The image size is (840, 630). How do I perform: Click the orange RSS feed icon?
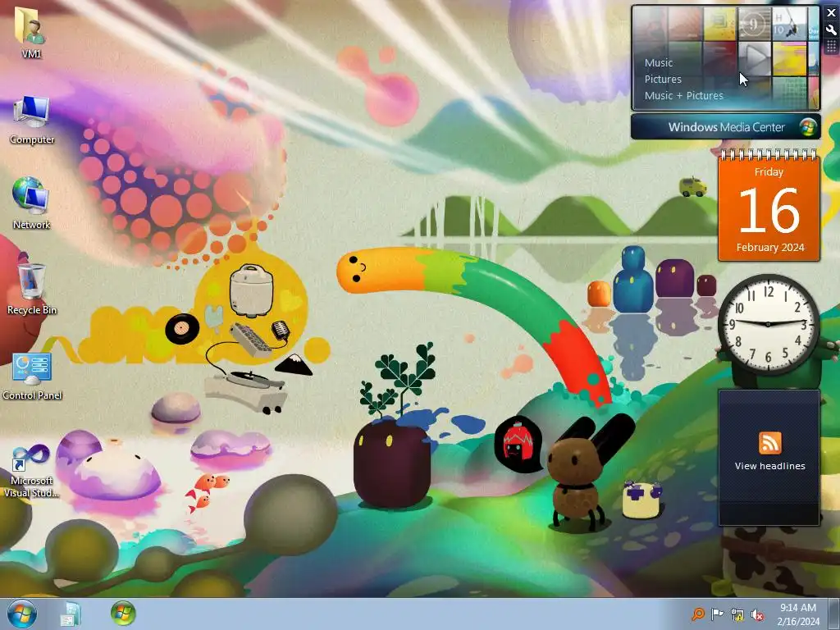[x=769, y=443]
